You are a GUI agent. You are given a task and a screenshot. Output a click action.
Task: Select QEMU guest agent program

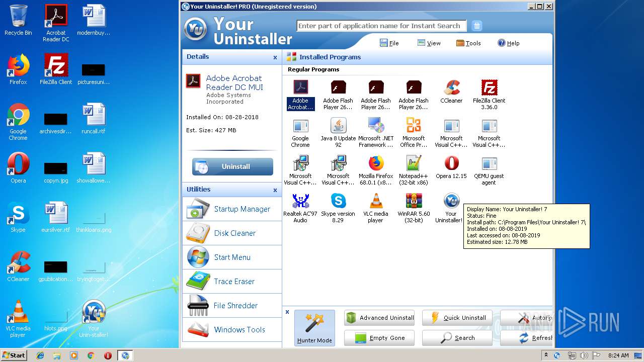[x=489, y=170]
